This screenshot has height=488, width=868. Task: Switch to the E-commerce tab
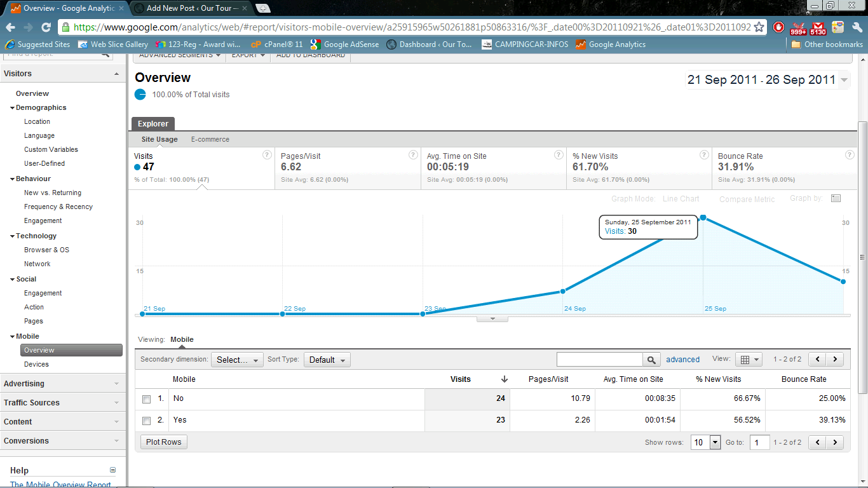tap(210, 139)
